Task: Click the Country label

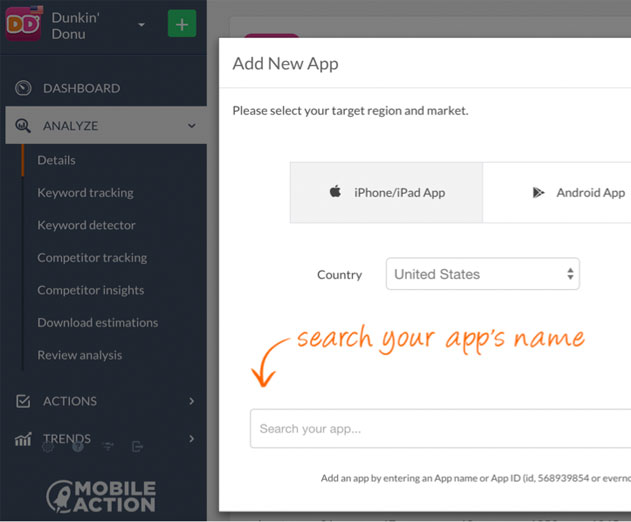Action: [x=340, y=275]
